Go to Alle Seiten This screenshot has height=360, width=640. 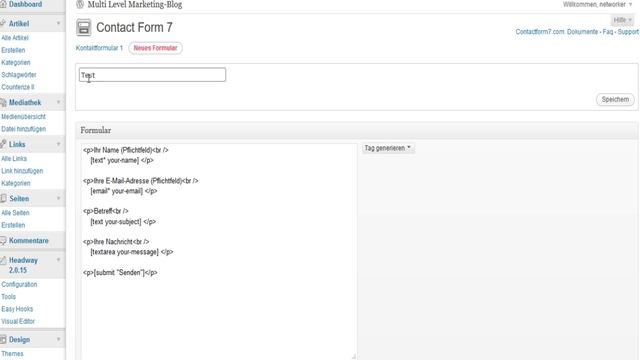click(15, 213)
